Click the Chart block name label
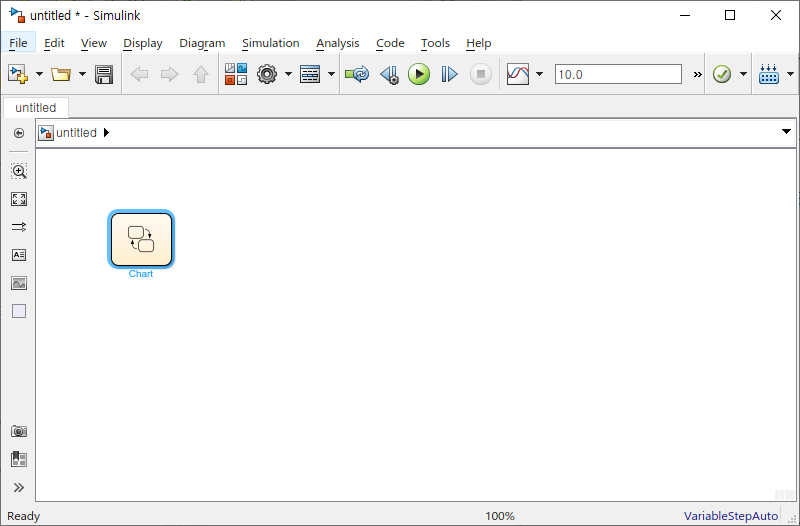This screenshot has height=526, width=800. 141,274
